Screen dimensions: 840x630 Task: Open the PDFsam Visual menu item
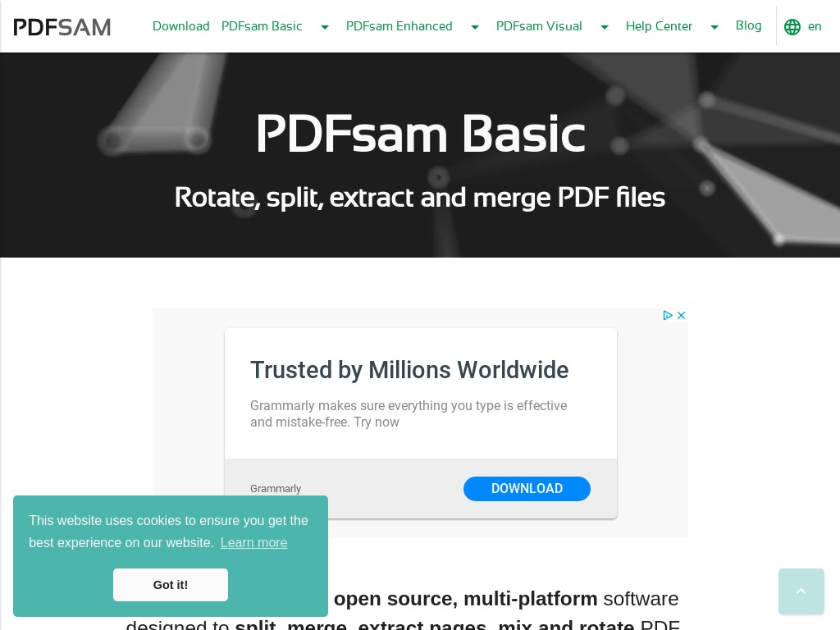coord(539,26)
